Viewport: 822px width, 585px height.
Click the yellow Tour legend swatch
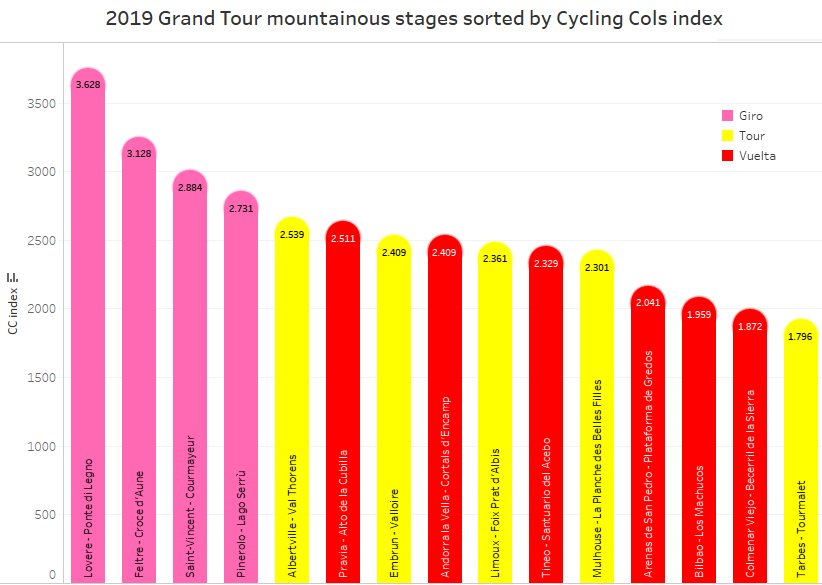click(x=728, y=136)
